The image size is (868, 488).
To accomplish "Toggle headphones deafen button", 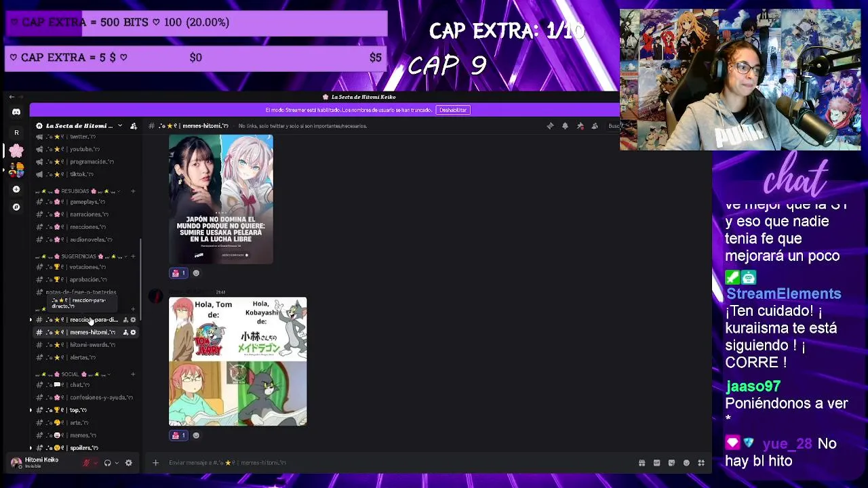I will (107, 463).
